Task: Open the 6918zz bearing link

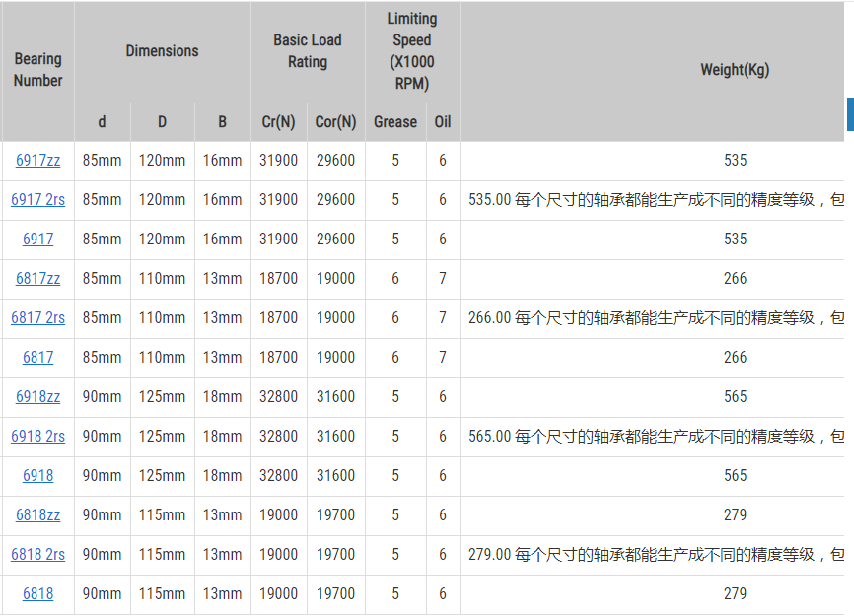Action: tap(37, 396)
